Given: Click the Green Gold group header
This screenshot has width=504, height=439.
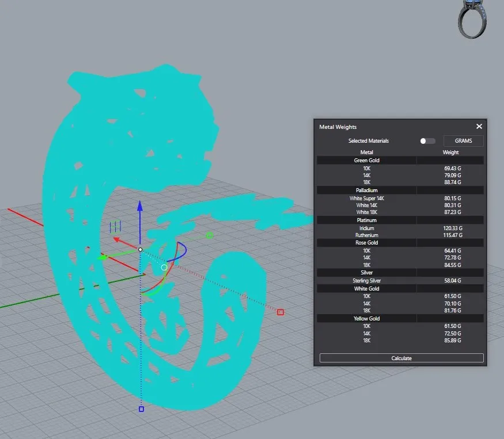Looking at the screenshot, I should coord(366,161).
